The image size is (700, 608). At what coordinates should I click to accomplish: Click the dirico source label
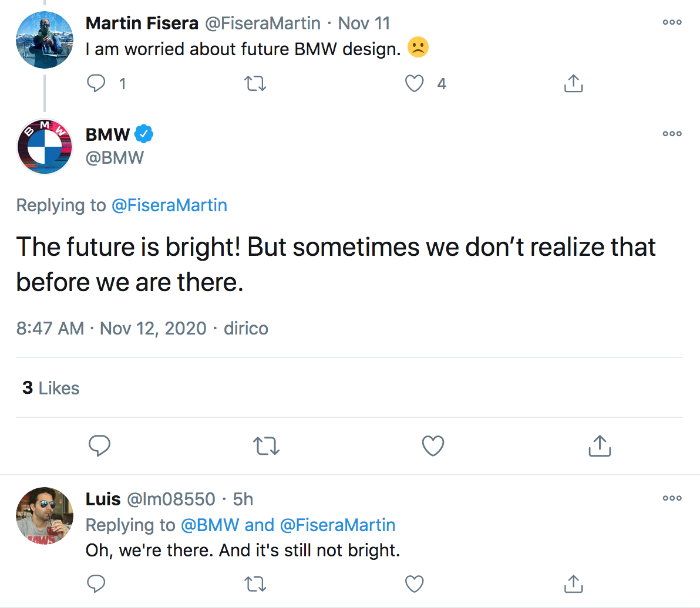pyautogui.click(x=246, y=328)
